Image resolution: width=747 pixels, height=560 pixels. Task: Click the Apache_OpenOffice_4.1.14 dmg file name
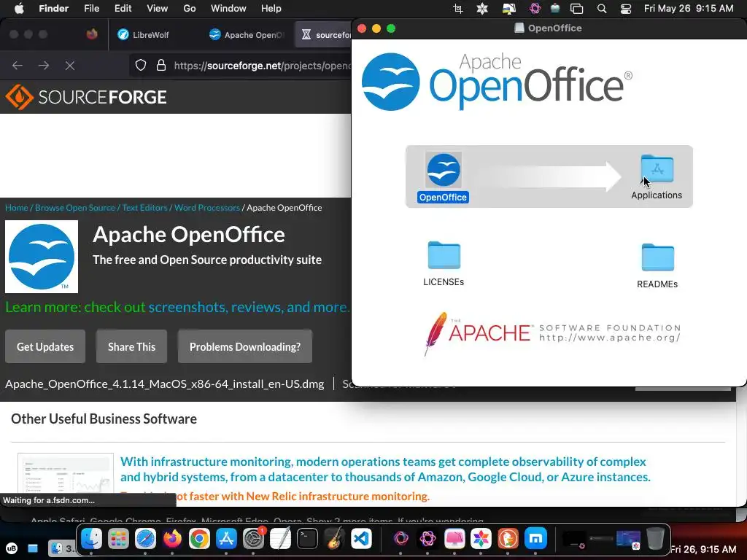(164, 384)
